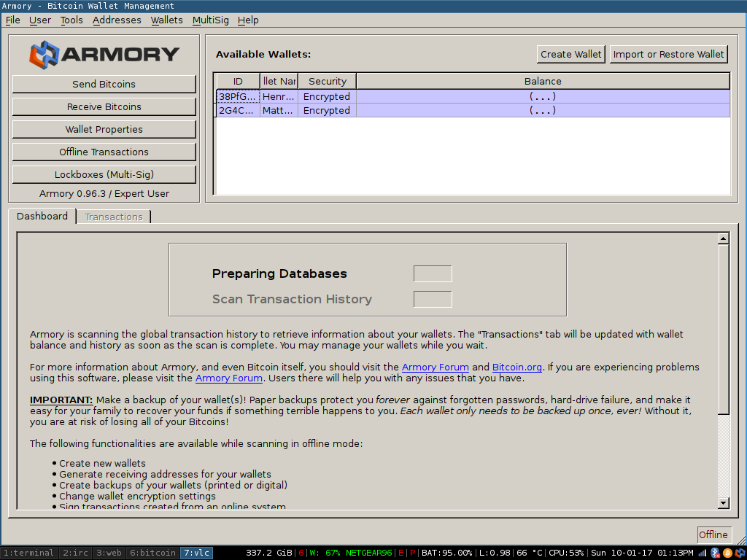The height and width of the screenshot is (560, 747).
Task: Click the Armory system tray icon
Action: click(740, 553)
